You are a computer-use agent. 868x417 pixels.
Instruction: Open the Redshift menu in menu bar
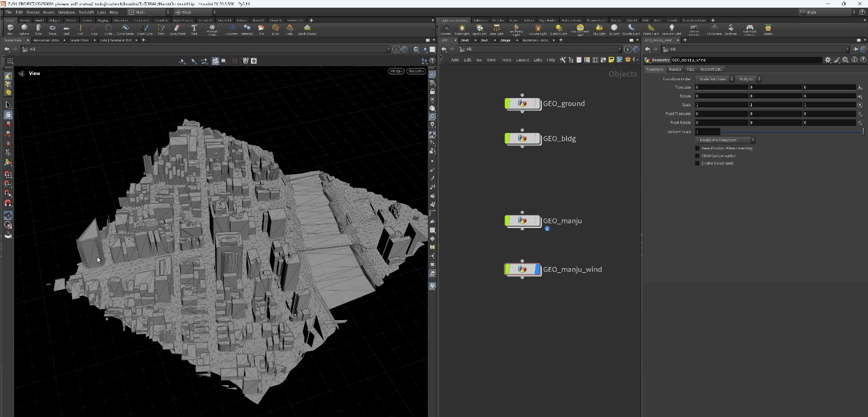tap(86, 12)
